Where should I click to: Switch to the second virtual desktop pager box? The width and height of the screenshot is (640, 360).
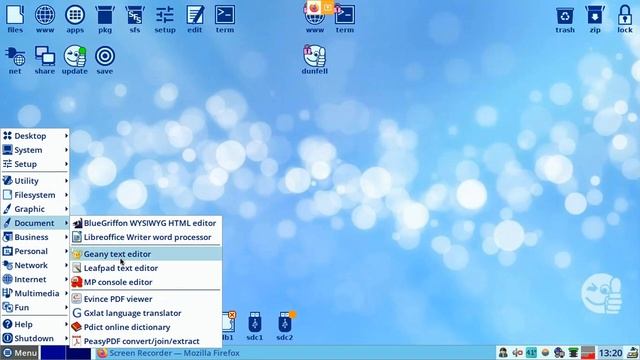click(x=78, y=353)
